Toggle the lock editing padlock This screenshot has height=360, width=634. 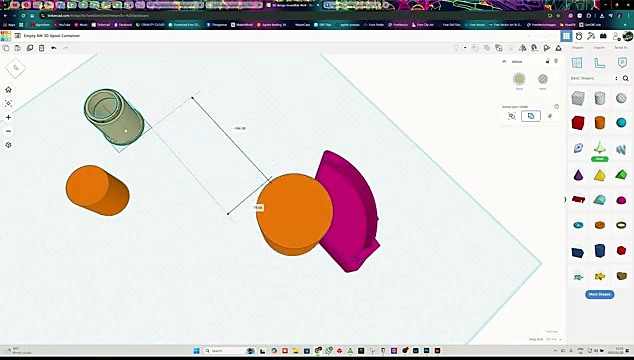(x=547, y=61)
